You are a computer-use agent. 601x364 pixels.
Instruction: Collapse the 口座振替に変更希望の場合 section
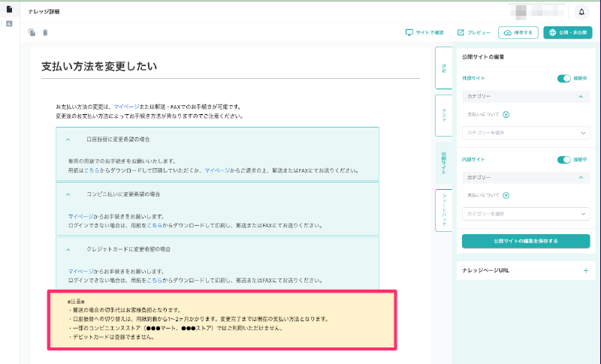click(68, 140)
